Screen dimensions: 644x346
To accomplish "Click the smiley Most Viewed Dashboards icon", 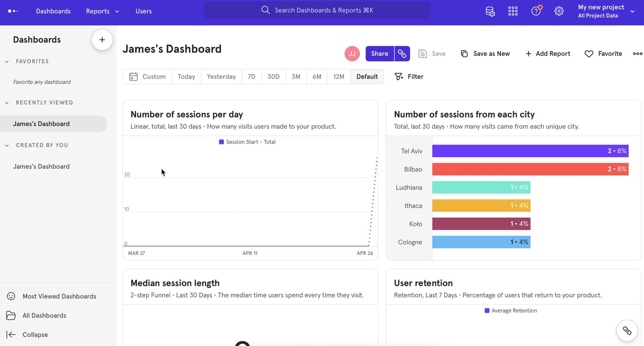I will [11, 296].
